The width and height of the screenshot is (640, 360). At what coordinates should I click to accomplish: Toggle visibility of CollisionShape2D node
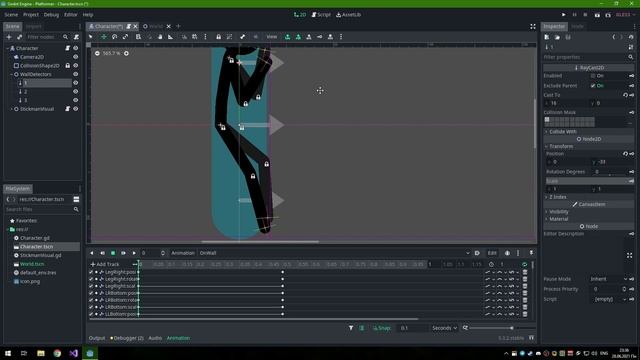point(76,65)
